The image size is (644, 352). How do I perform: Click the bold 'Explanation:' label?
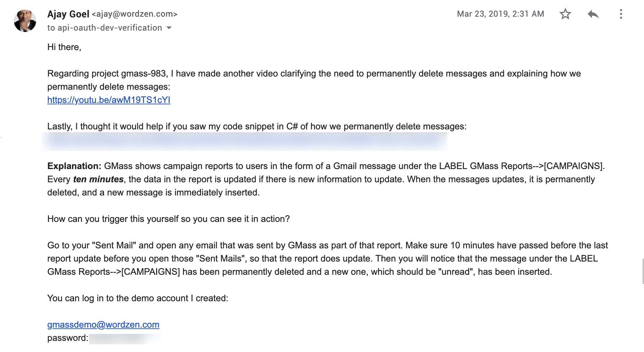[x=74, y=166]
